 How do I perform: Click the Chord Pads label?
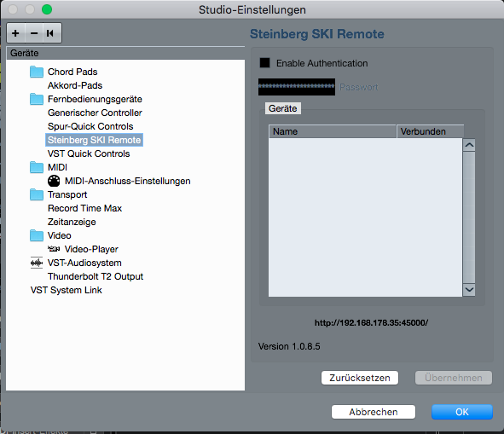point(72,72)
